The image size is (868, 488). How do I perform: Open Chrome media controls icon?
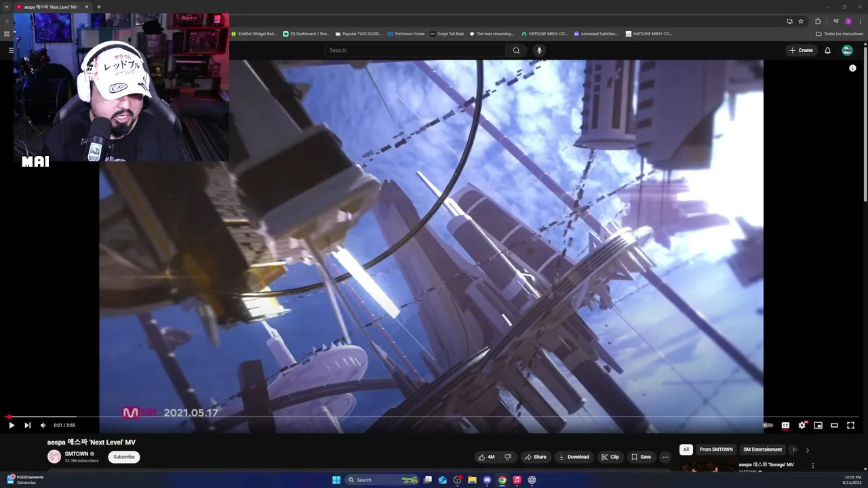coord(836,21)
